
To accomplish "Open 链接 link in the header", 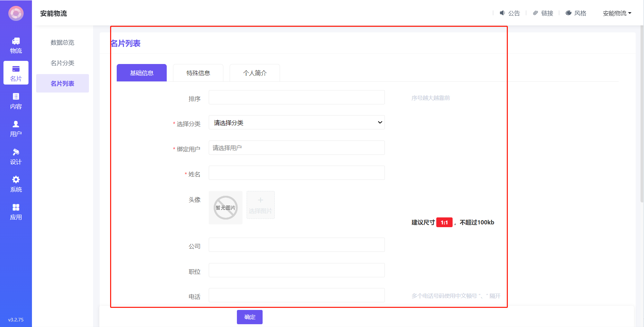I will tap(543, 13).
